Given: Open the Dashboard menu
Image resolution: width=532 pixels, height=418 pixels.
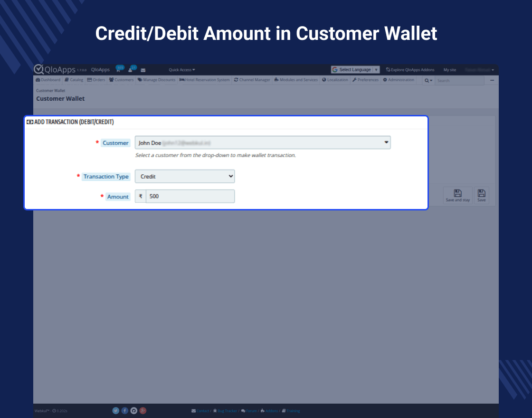Looking at the screenshot, I should 48,80.
